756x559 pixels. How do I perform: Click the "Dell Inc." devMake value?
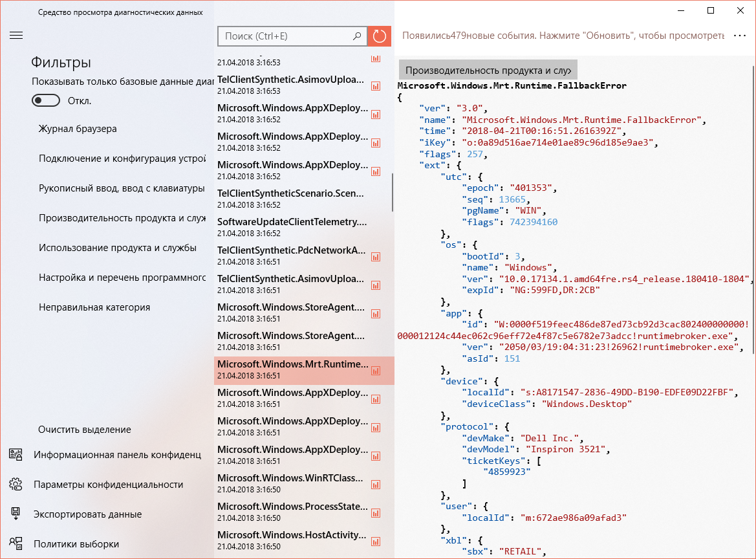click(x=550, y=438)
